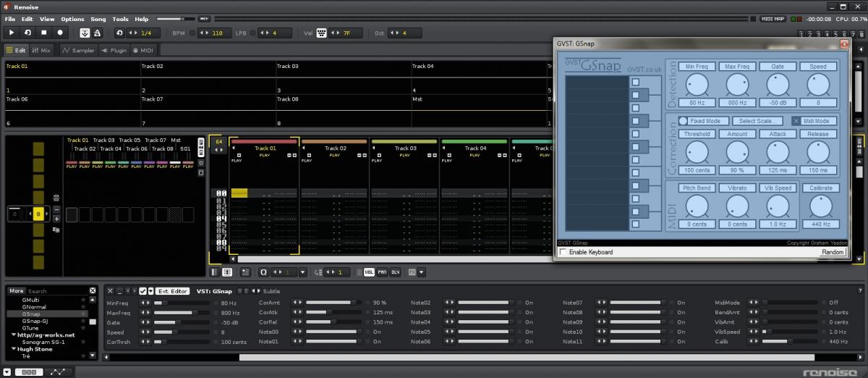
Task: Remove device with the X icon
Action: [111, 291]
